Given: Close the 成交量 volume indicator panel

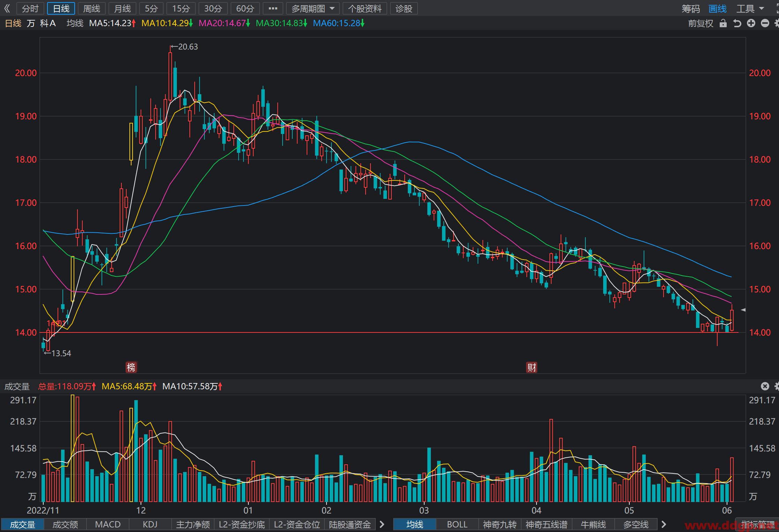Looking at the screenshot, I should coord(765,386).
